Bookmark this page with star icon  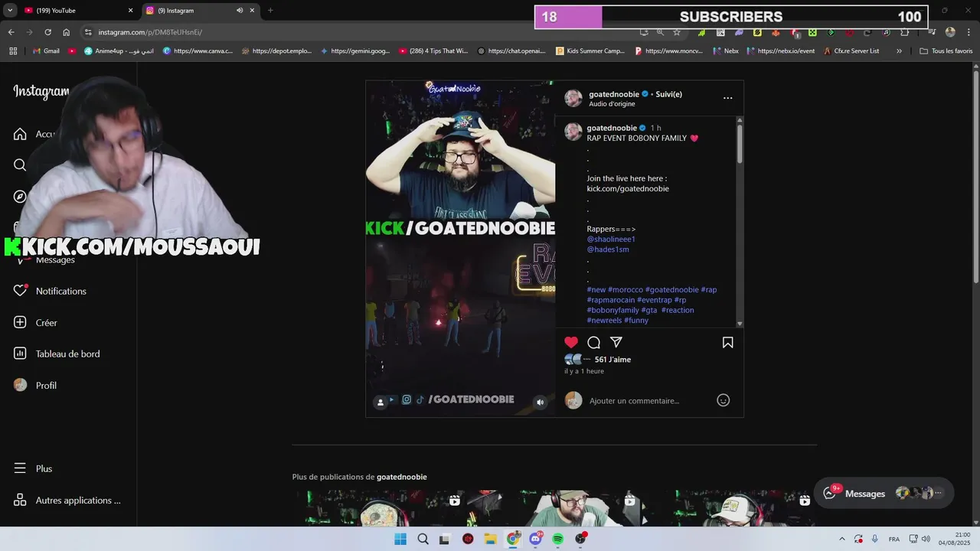(677, 32)
